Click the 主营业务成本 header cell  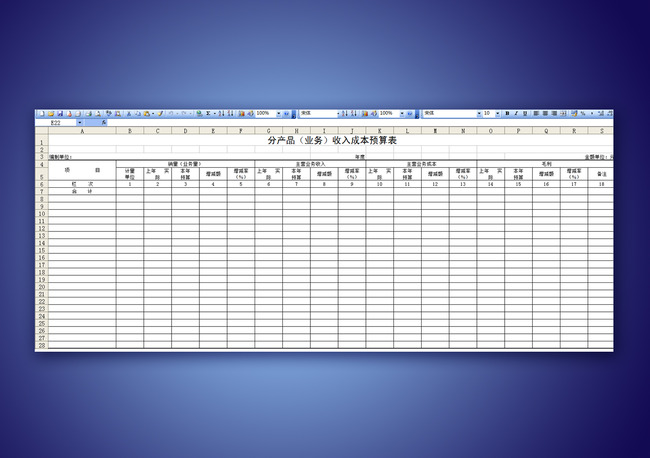pos(421,164)
